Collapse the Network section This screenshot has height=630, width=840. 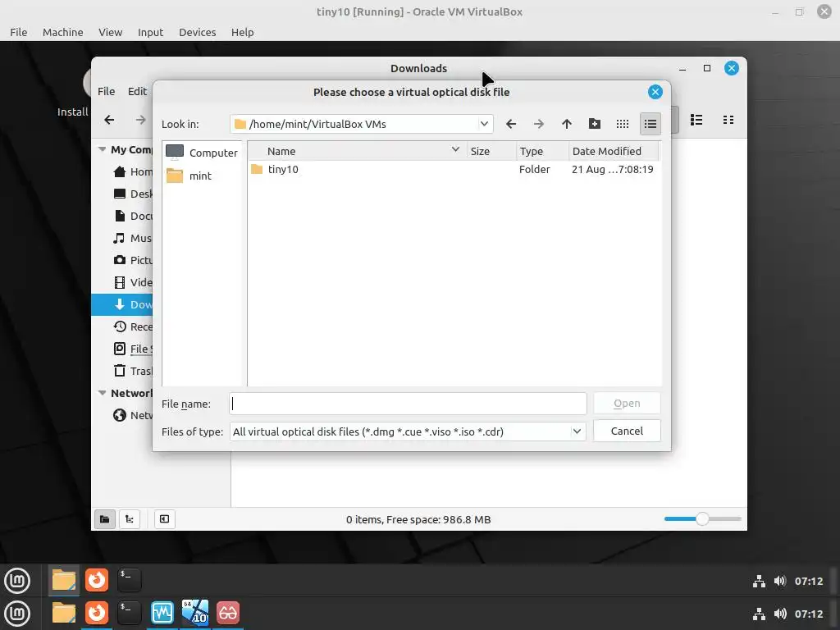point(102,393)
